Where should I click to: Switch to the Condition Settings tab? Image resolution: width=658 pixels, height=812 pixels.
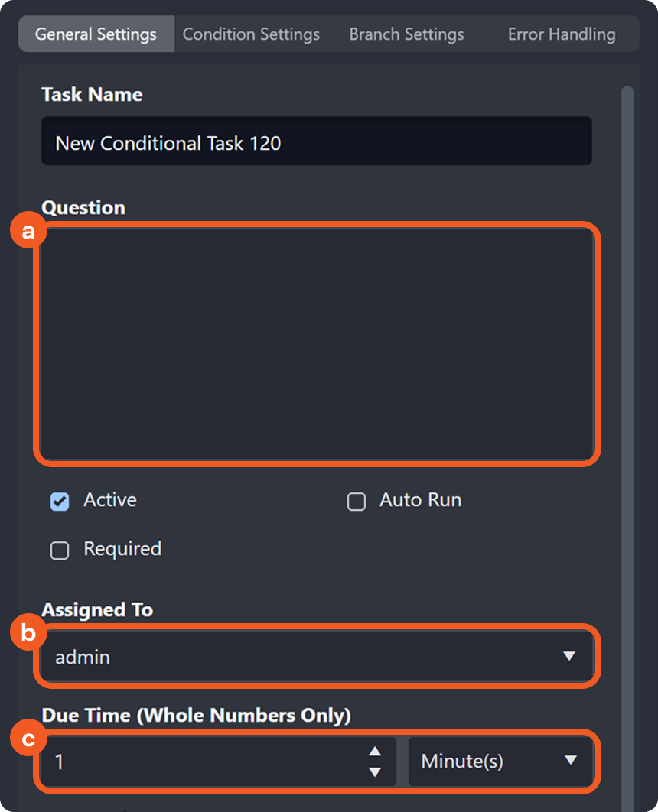(x=251, y=34)
